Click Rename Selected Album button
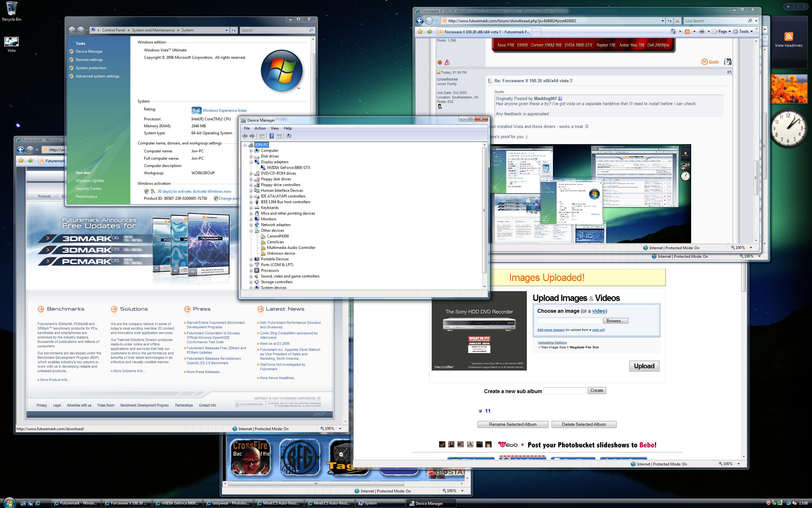This screenshot has width=812, height=508. [x=513, y=424]
